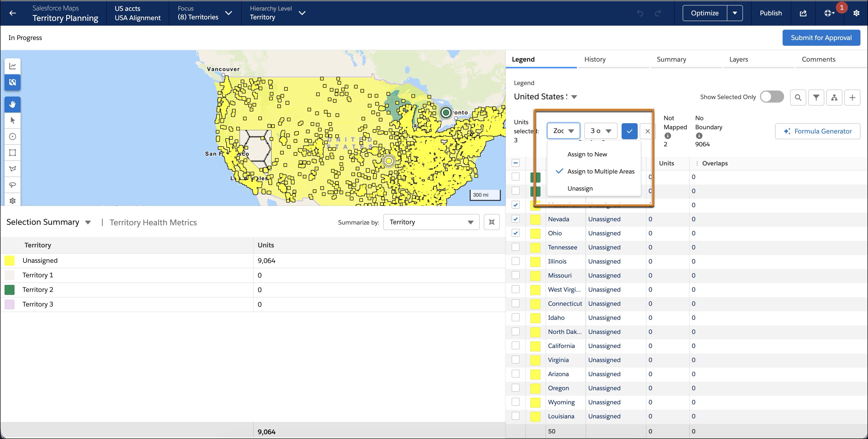Expand the Selection Summary dropdown
868x439 pixels.
pos(88,222)
